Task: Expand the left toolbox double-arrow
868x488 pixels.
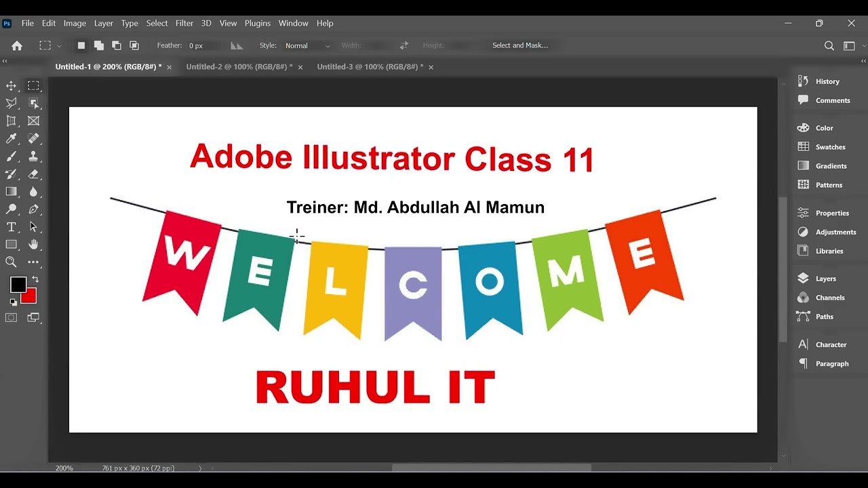Action: click(5, 60)
